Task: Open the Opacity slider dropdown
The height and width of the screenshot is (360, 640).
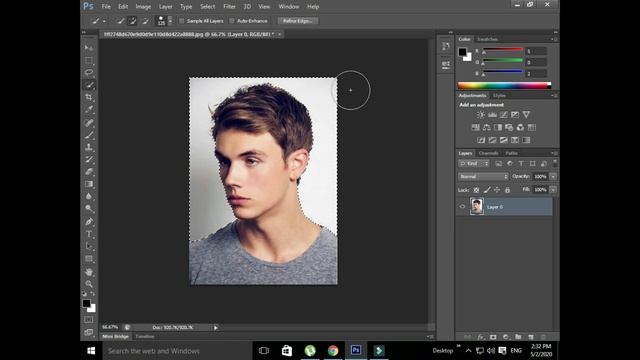Action: pyautogui.click(x=553, y=176)
